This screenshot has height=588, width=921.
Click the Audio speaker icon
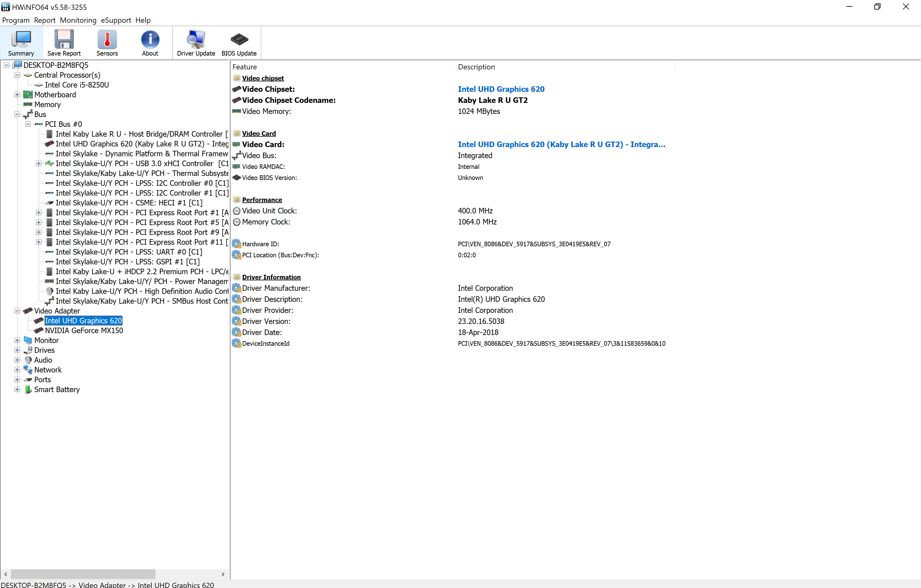pyautogui.click(x=28, y=360)
